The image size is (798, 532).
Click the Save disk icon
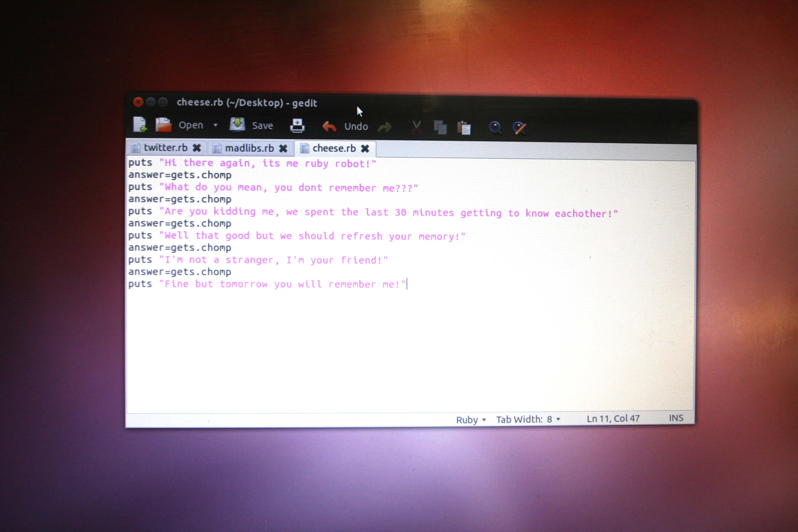coord(237,125)
